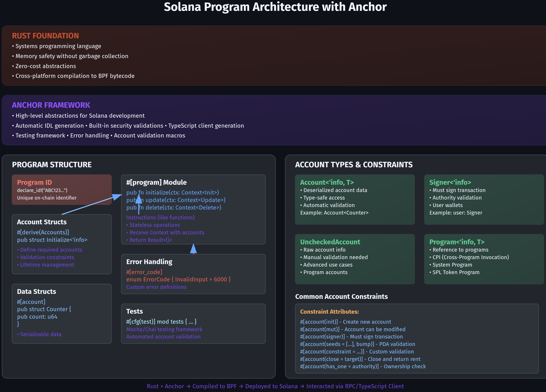Click the 'Account<'info, T>' card title
Image resolution: width=546 pixels, height=392 pixels.
327,182
